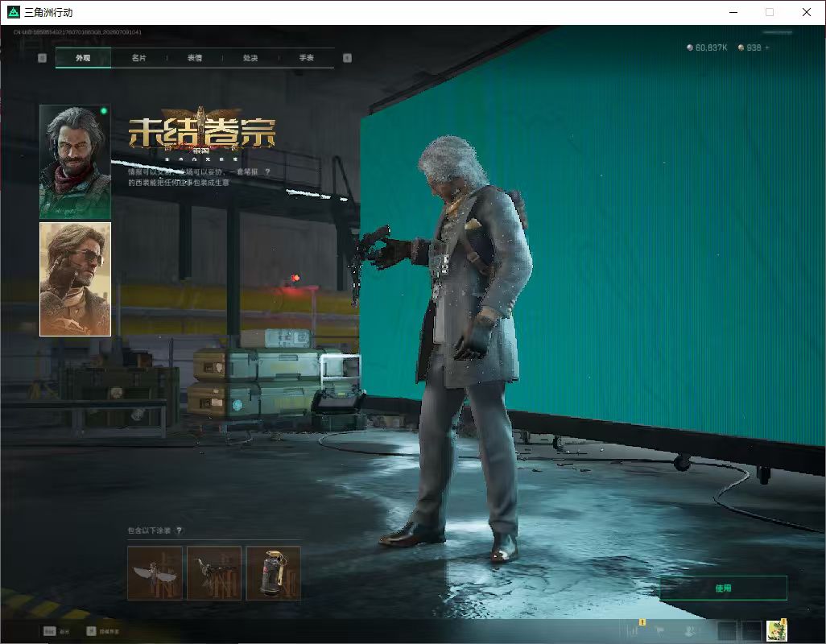Click the plus icon next to 938 currency
826x644 pixels.
(767, 47)
